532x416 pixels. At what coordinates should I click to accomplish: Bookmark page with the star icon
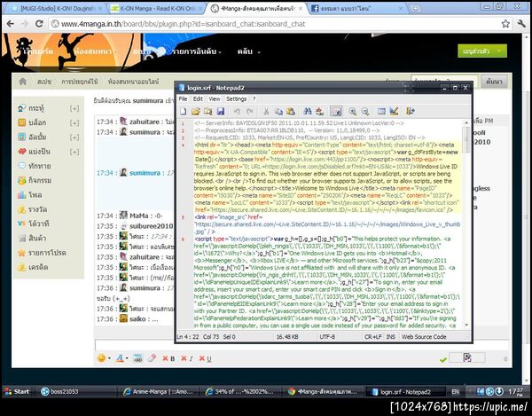[x=505, y=24]
